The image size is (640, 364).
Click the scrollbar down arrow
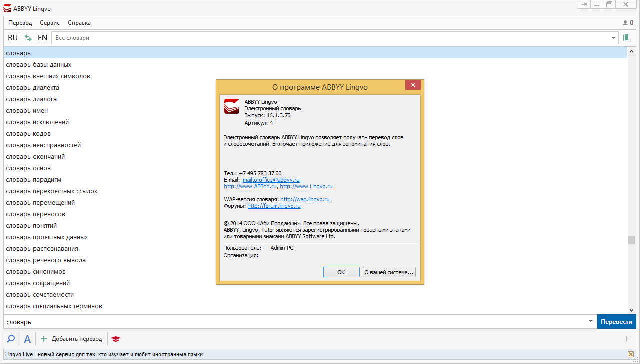coord(631,310)
